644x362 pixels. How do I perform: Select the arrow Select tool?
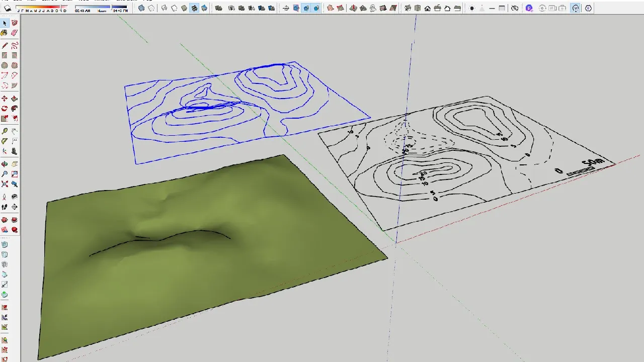[x=5, y=23]
